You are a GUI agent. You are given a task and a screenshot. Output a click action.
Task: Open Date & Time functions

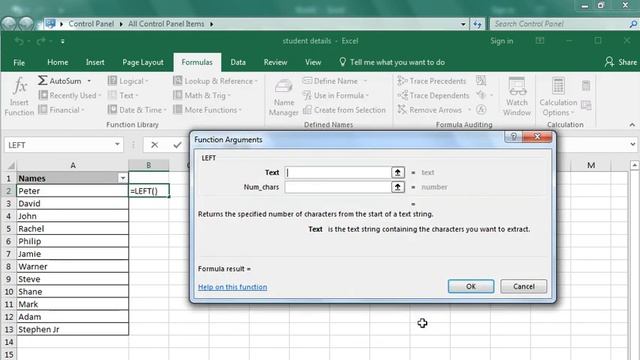point(137,110)
